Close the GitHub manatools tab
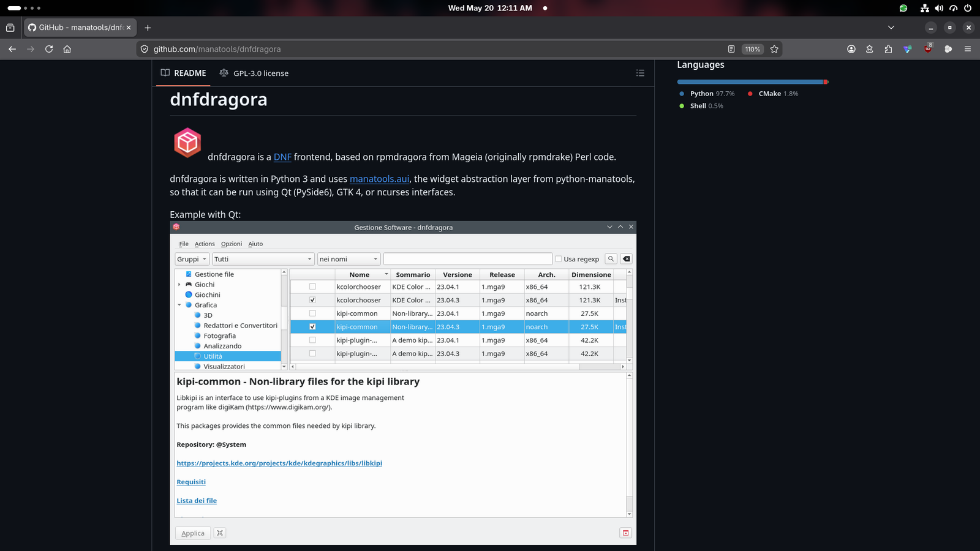The width and height of the screenshot is (980, 551). tap(129, 28)
